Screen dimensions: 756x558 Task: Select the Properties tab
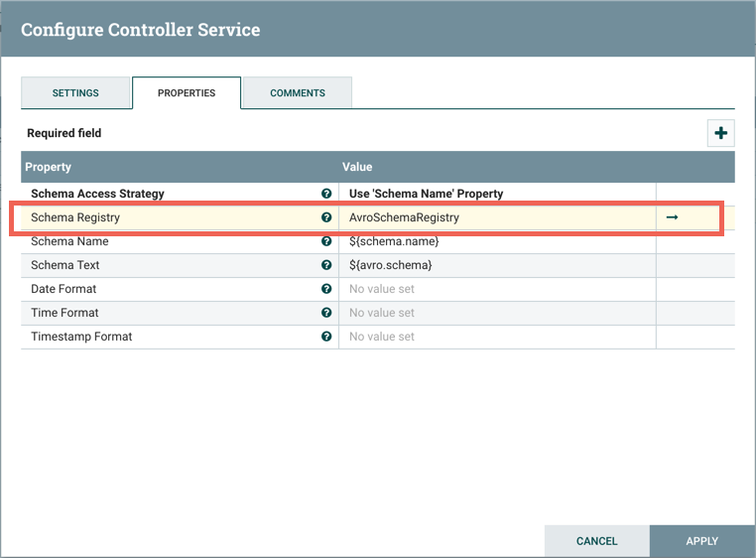(x=187, y=93)
